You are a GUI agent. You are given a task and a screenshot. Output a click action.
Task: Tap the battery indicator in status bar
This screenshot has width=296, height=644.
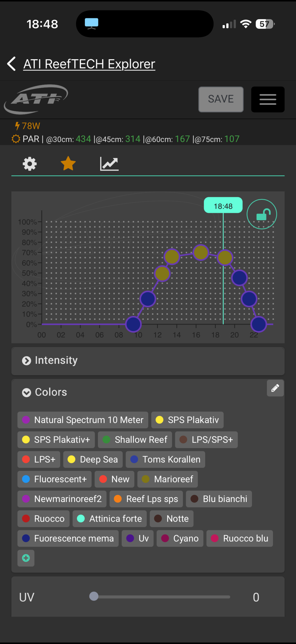265,24
